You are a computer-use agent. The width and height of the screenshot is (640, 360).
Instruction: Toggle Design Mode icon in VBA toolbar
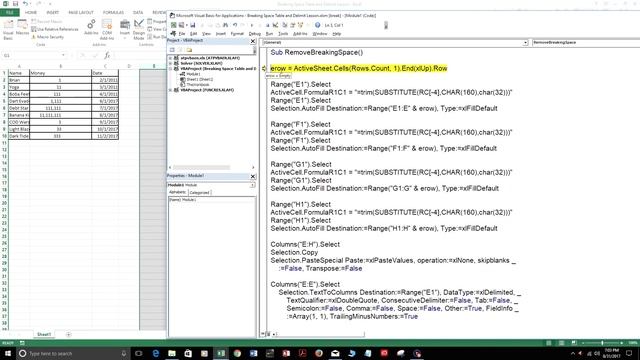tap(275, 25)
